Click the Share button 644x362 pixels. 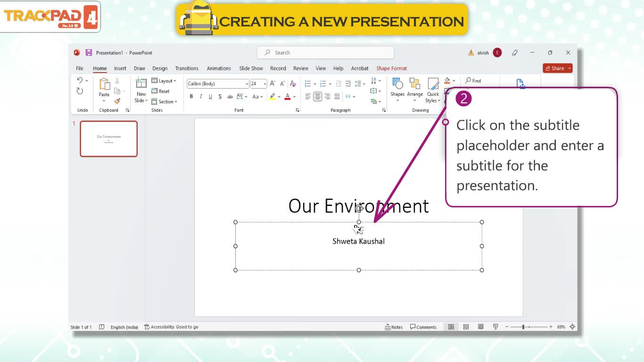pos(557,68)
